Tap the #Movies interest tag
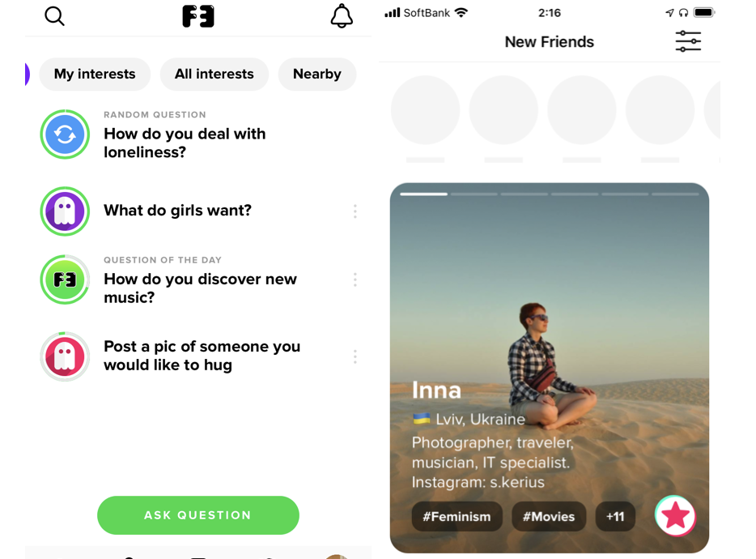Screen dimensions: 756x559 click(549, 517)
